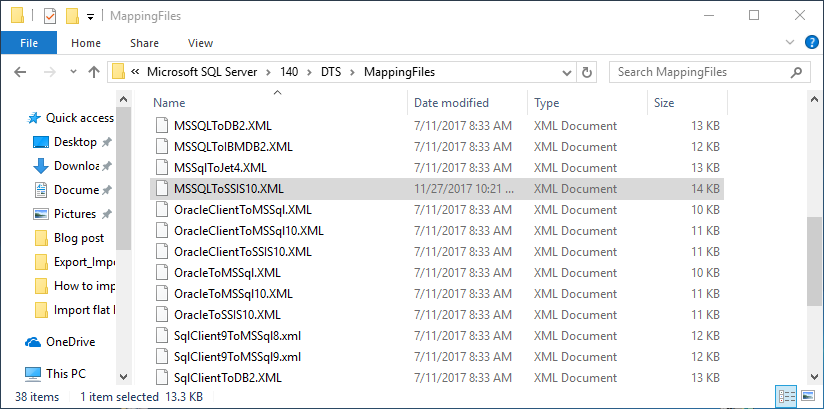Collapse or expand the ribbon chevron

(x=793, y=42)
